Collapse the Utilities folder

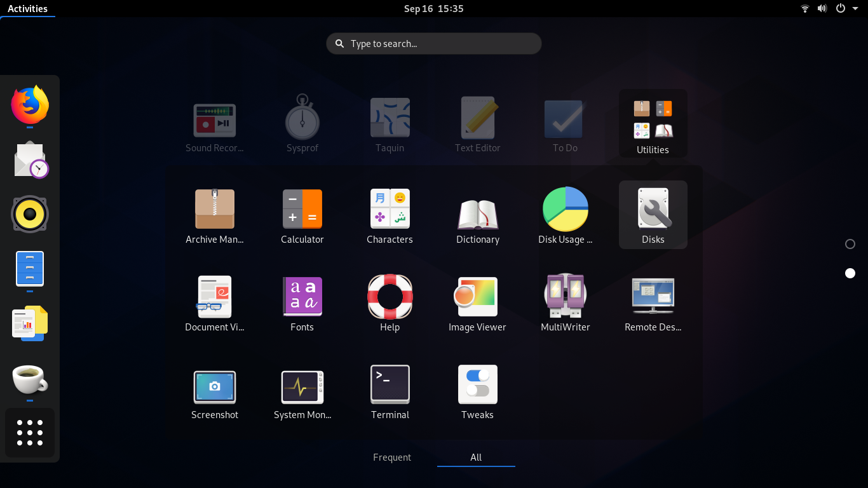tap(653, 123)
